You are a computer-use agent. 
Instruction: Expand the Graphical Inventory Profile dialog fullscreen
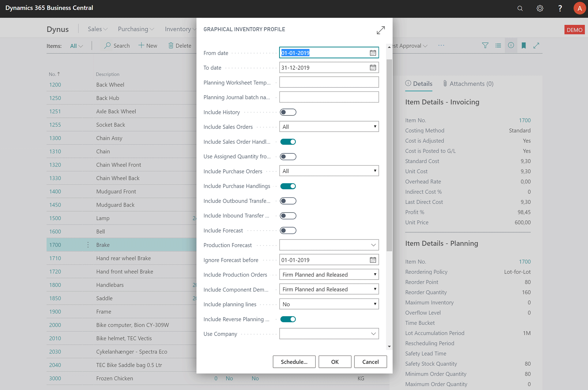381,30
